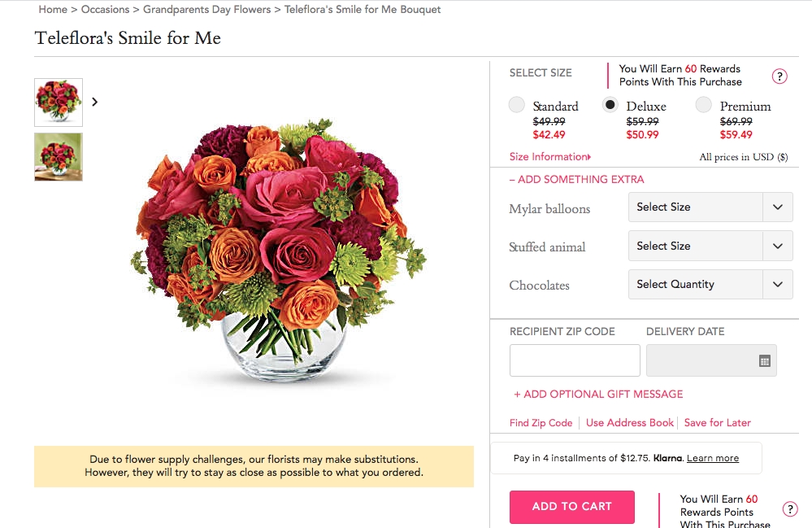Click the rewards points question mark near Select Size
812x528 pixels.
pyautogui.click(x=780, y=76)
